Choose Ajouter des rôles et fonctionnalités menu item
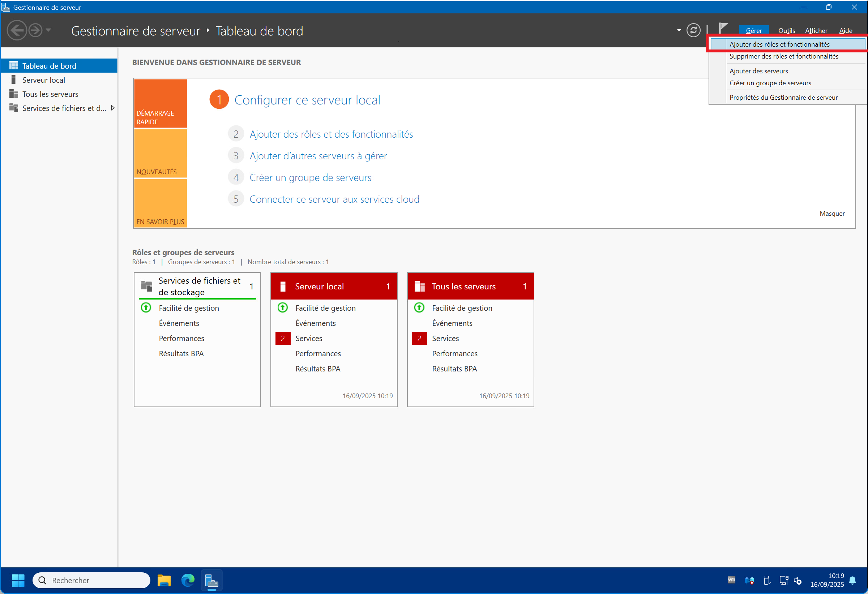The width and height of the screenshot is (868, 594). 779,44
